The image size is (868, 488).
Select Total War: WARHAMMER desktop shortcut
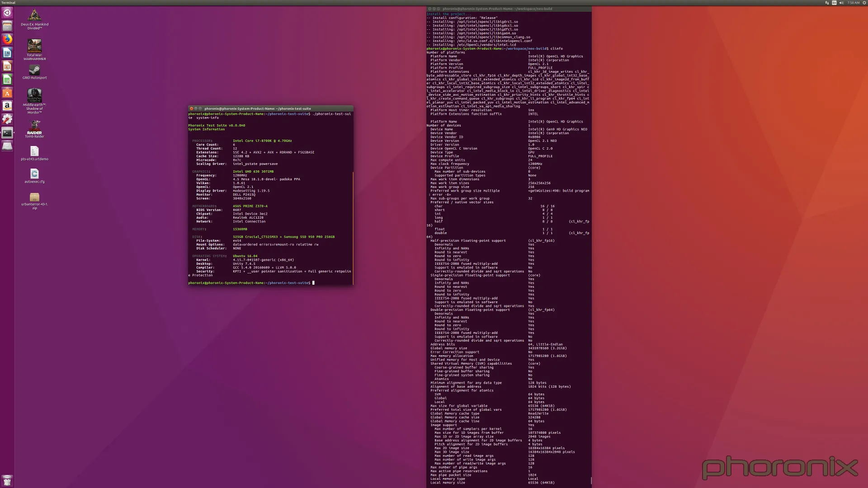(x=34, y=50)
